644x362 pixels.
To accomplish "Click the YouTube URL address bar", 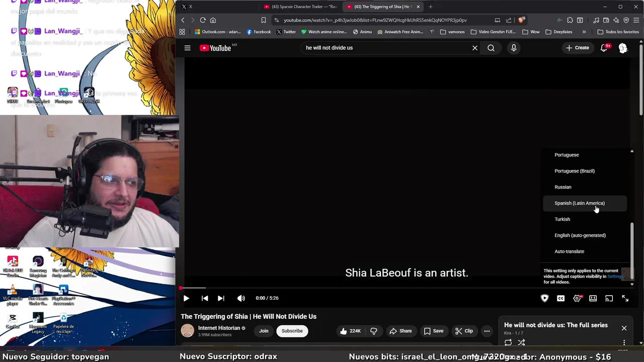I will click(375, 20).
